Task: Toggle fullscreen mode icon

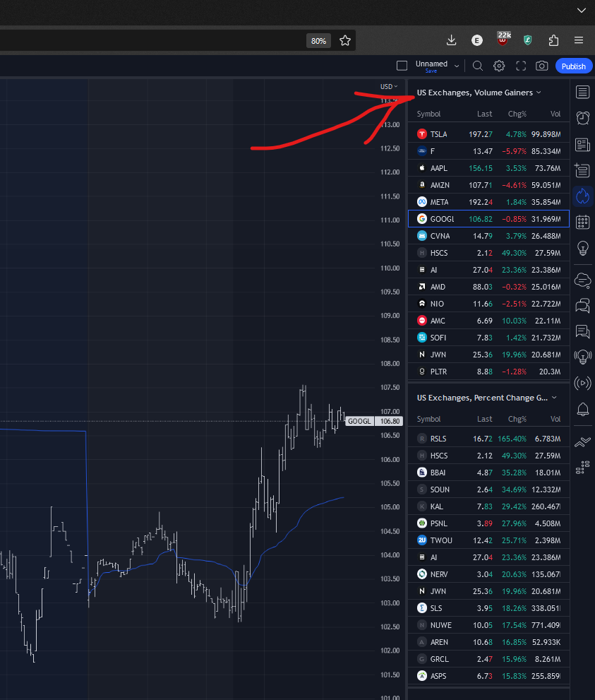Action: (520, 66)
